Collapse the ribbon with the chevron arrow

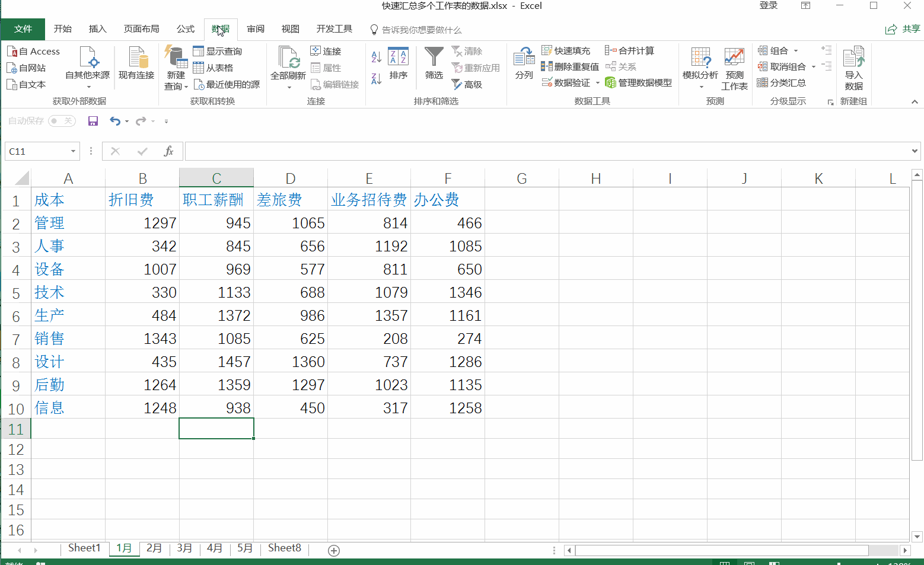[915, 102]
